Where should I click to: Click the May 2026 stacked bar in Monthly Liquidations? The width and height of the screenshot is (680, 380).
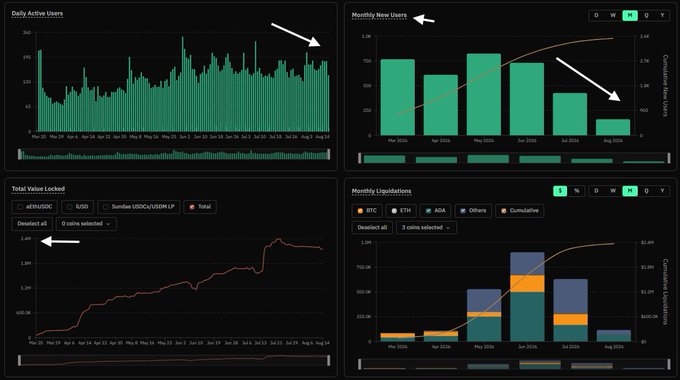pos(484,315)
